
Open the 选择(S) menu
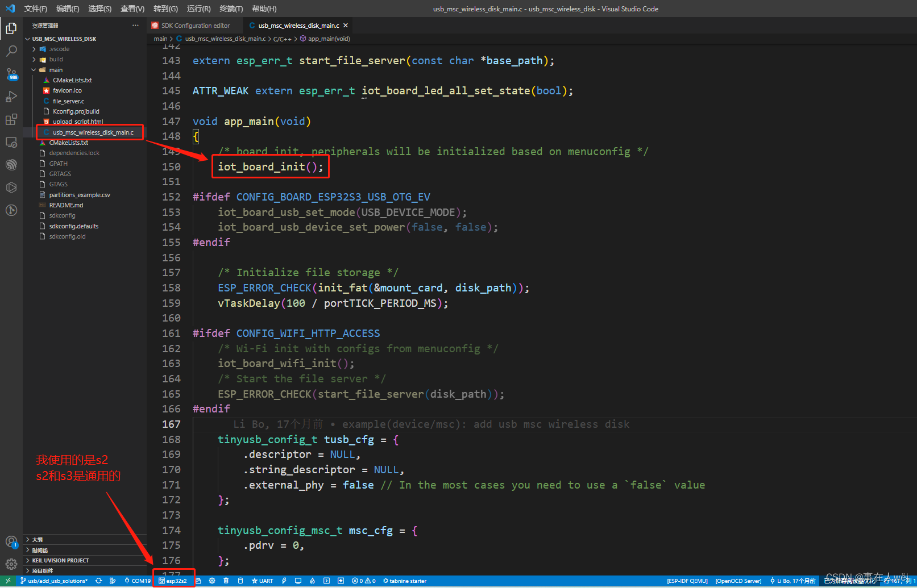99,9
